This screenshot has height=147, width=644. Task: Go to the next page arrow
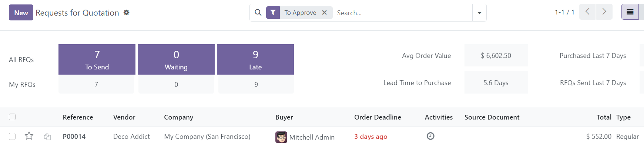[604, 12]
